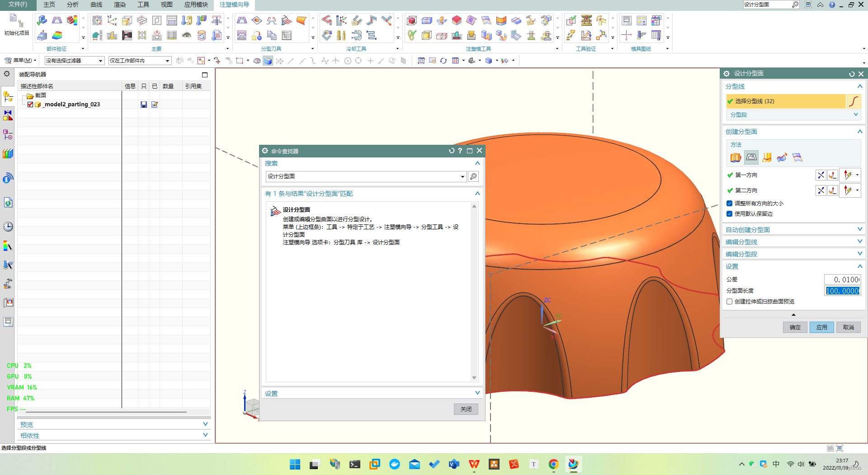Click the reverse direction icon for 第一方向
Screen dimensions: 868x475
pos(821,175)
